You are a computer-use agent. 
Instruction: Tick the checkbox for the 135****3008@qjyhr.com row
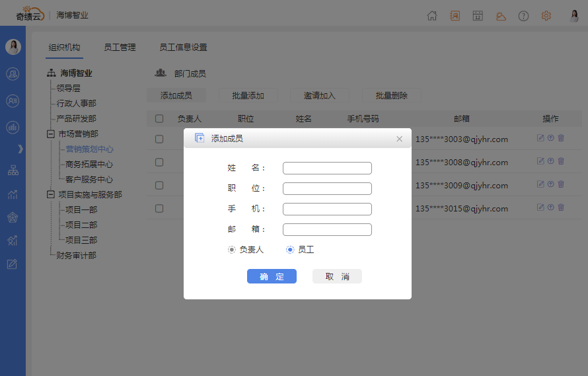point(159,163)
